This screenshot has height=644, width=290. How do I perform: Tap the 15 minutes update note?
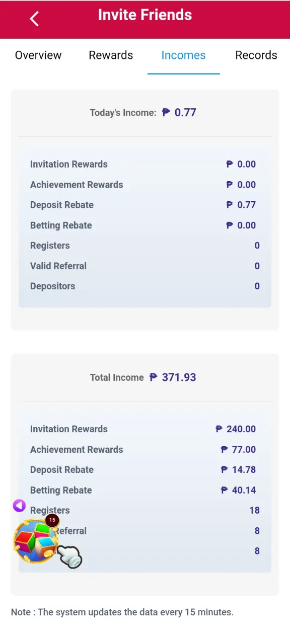pos(122,612)
